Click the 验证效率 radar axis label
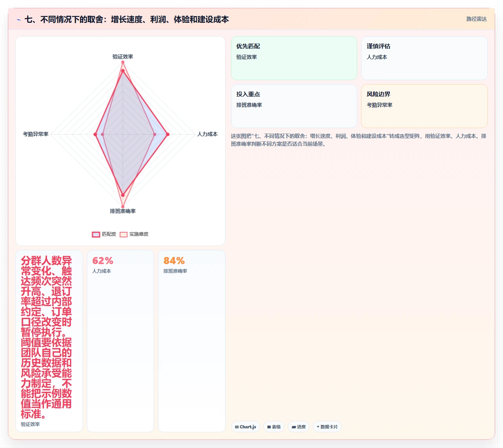 (x=123, y=57)
